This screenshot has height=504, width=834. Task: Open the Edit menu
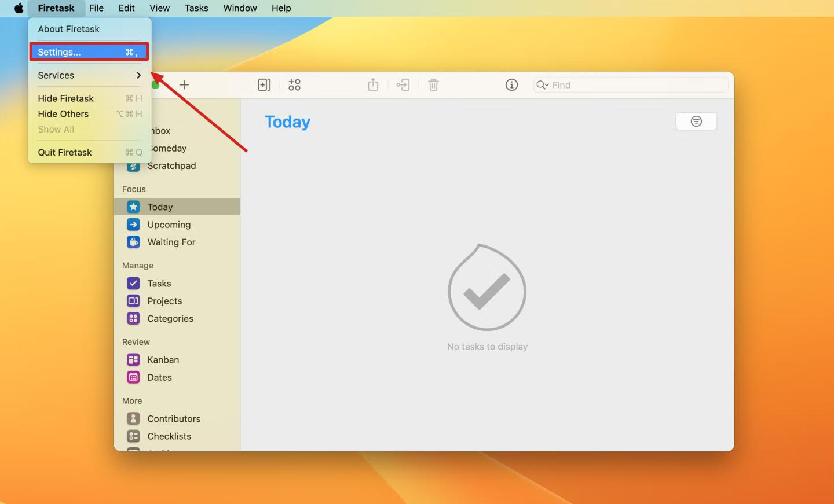(126, 8)
